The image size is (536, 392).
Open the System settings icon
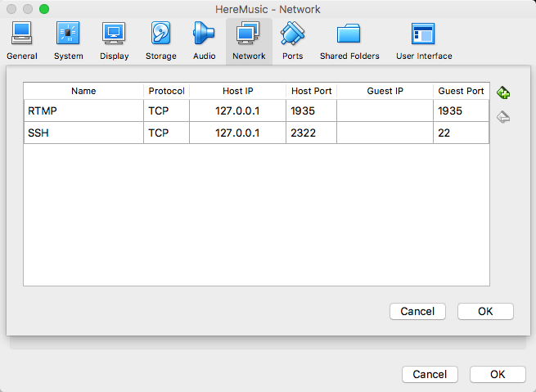69,41
